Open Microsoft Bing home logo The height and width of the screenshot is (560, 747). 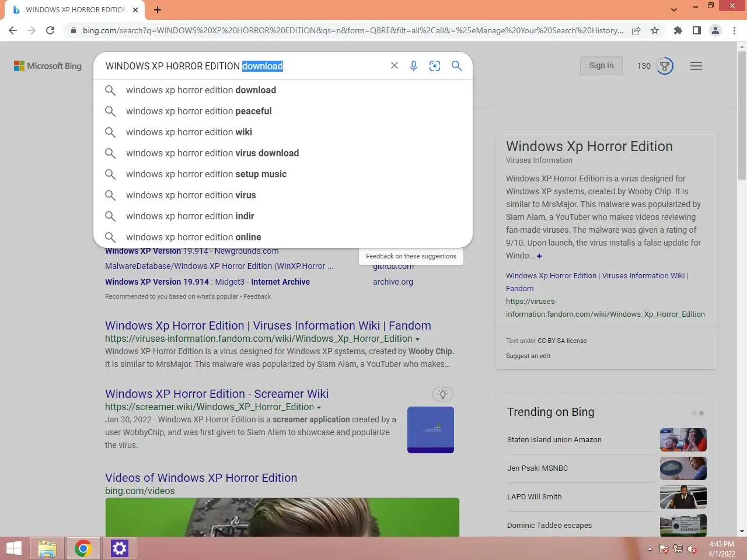[x=48, y=66]
